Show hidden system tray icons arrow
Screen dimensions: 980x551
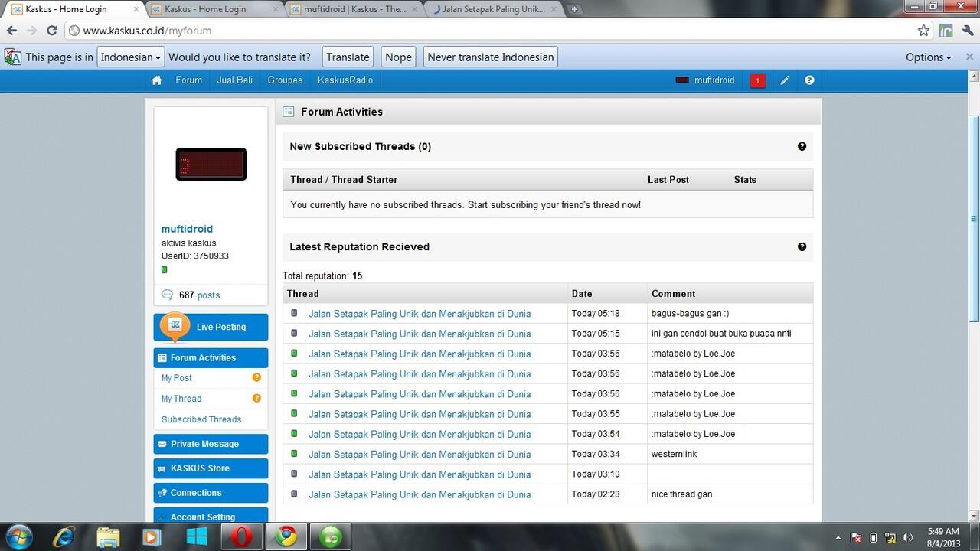[x=838, y=537]
